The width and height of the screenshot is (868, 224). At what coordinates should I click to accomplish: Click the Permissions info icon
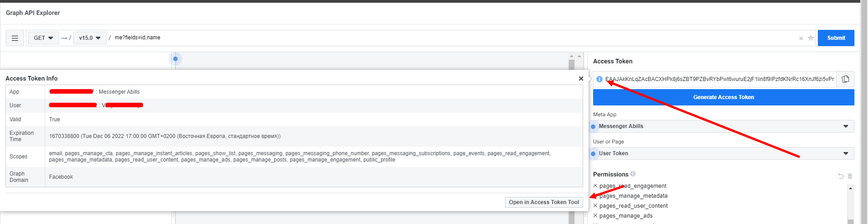pos(633,174)
